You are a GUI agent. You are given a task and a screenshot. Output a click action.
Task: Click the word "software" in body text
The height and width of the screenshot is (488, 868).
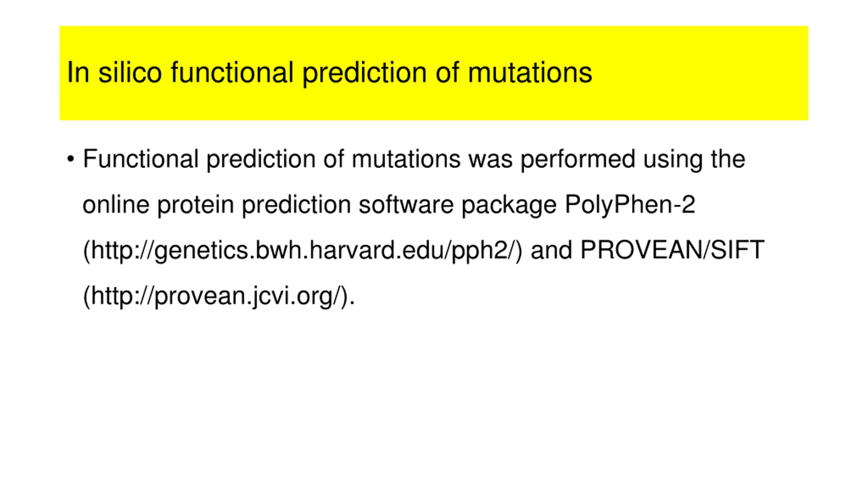[x=406, y=205]
